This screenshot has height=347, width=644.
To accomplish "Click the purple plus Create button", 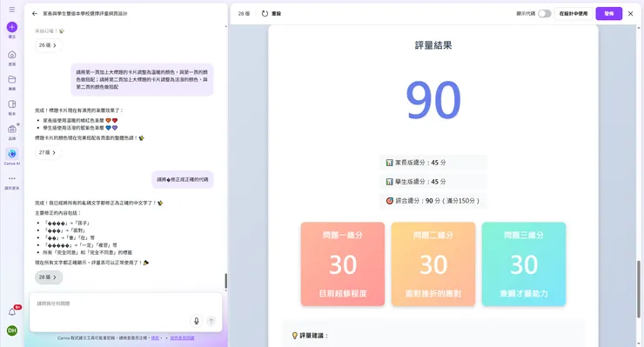I will point(12,27).
